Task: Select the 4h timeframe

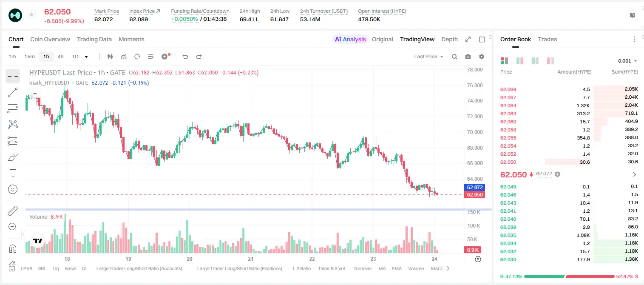Action: [60, 57]
